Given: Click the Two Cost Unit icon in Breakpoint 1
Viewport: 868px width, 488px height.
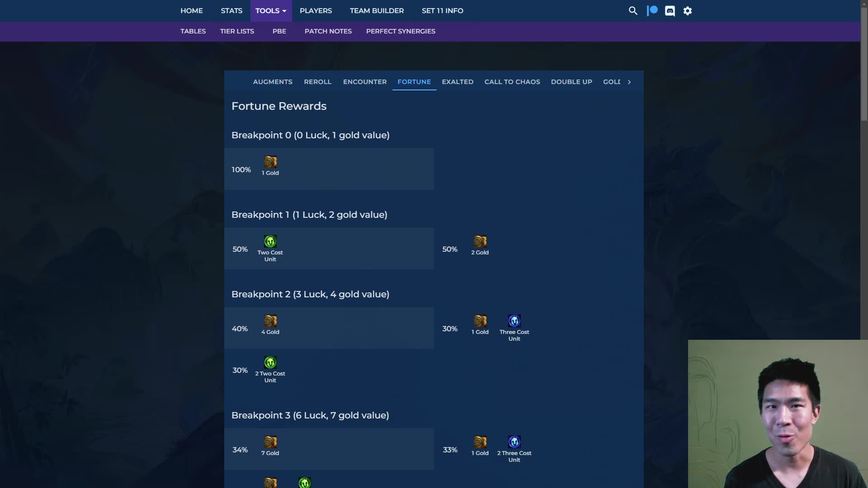Looking at the screenshot, I should 270,241.
